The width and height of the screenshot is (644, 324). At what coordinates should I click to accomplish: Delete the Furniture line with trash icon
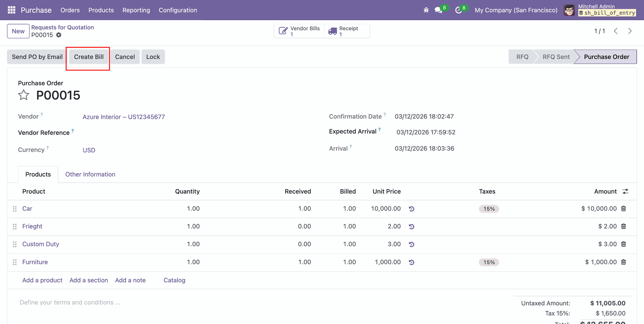624,262
